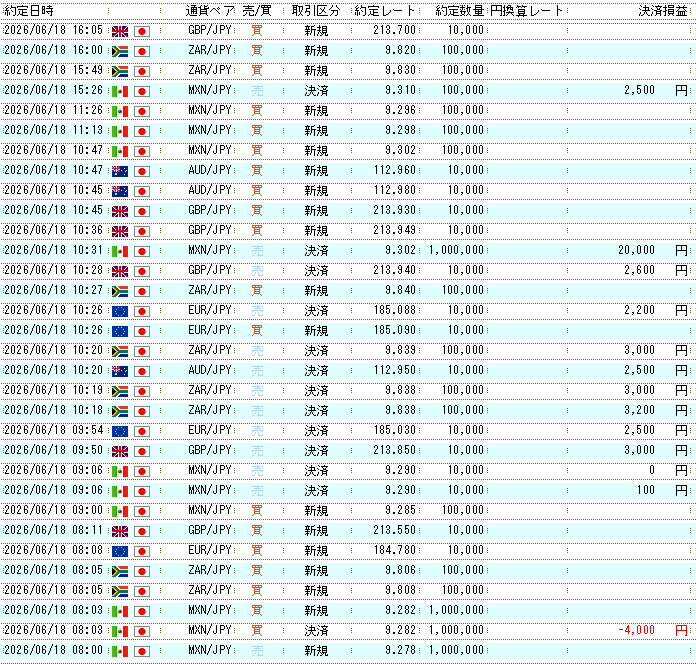Image resolution: width=696 pixels, height=664 pixels.
Task: Select the rate value 9.839
Action: coord(400,350)
